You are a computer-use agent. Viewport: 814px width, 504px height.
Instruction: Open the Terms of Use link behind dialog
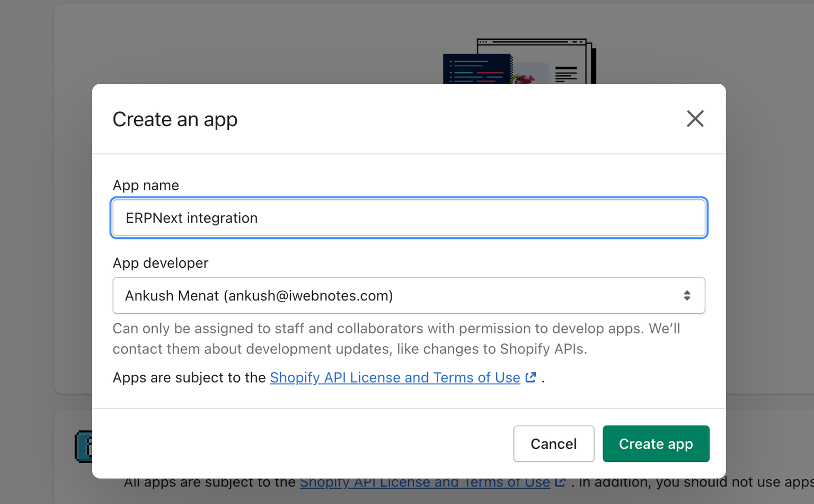[x=424, y=483]
